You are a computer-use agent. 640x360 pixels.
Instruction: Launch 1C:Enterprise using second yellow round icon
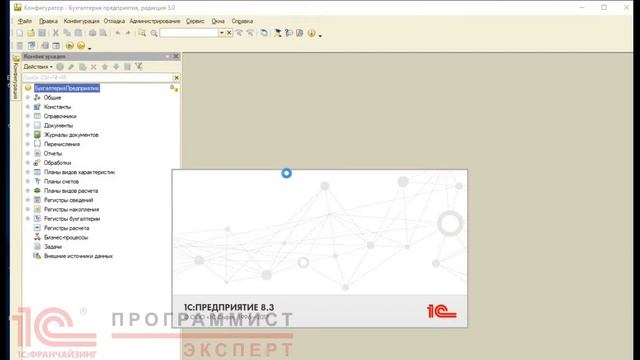(x=81, y=46)
